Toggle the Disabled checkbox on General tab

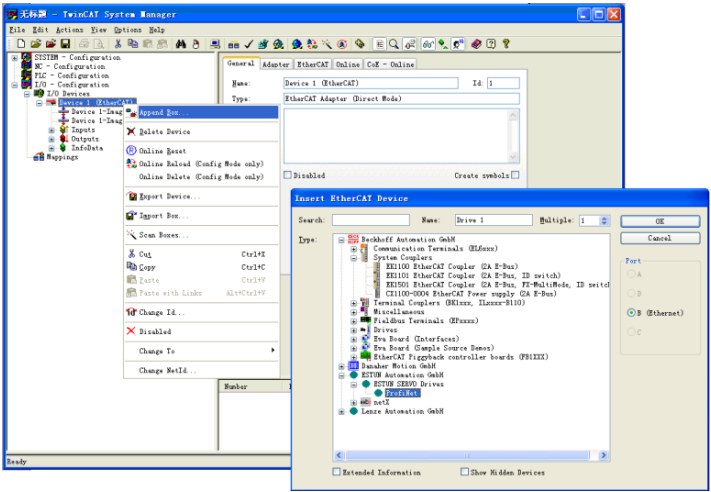tap(287, 175)
